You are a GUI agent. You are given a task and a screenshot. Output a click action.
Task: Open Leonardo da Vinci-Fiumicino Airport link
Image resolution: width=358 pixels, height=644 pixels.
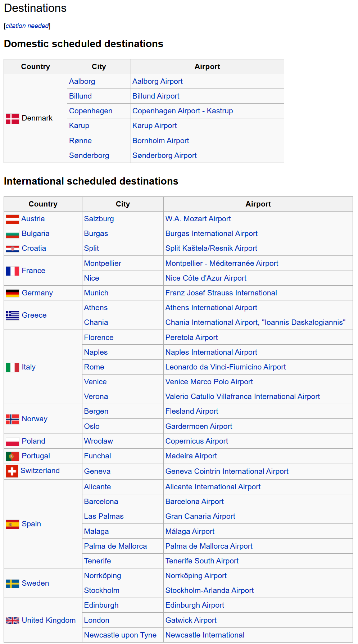[225, 367]
